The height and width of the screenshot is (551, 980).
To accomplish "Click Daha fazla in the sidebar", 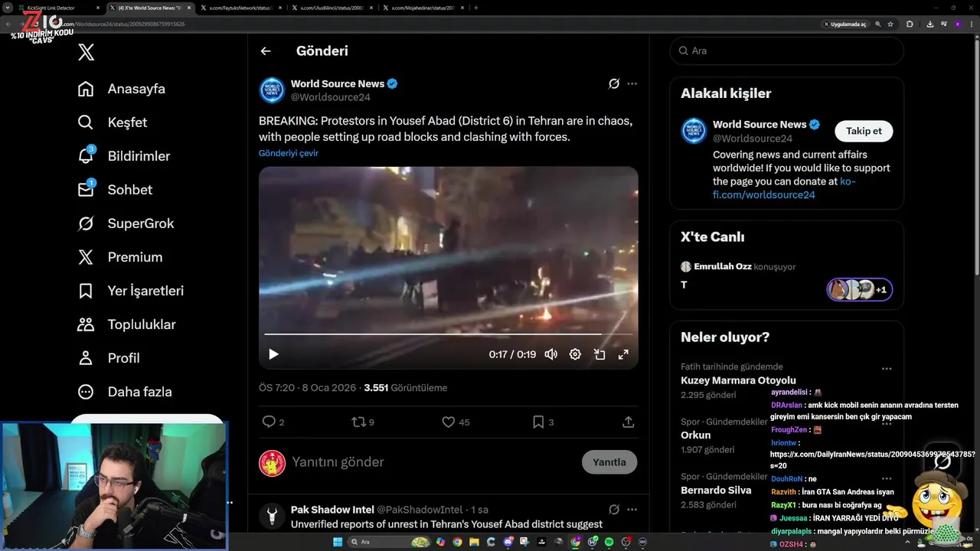I will point(125,392).
